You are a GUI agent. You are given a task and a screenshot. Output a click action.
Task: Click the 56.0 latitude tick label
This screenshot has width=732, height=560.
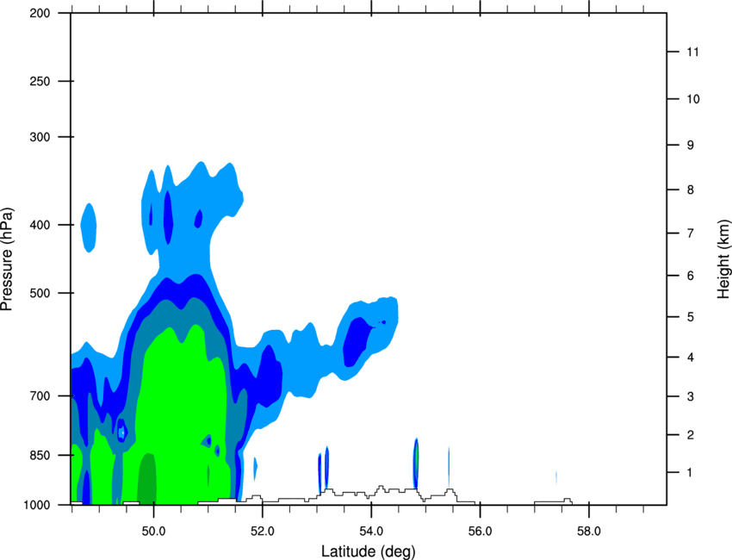click(480, 532)
